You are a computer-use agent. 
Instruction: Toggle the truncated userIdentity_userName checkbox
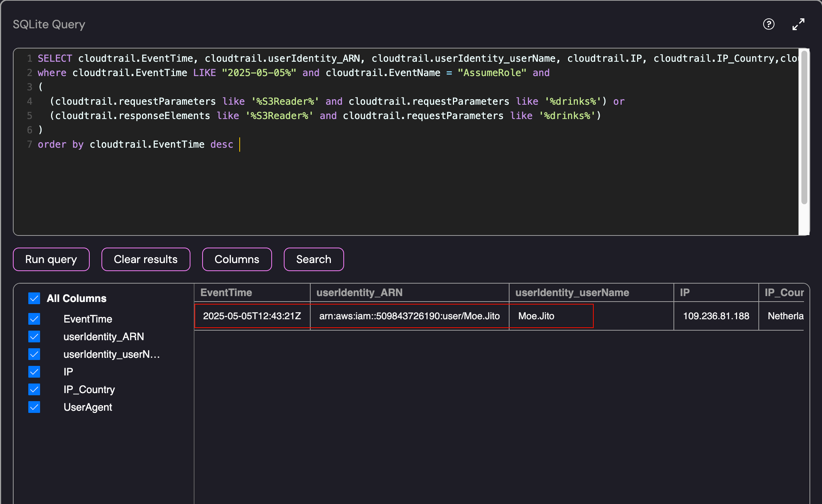coord(34,354)
